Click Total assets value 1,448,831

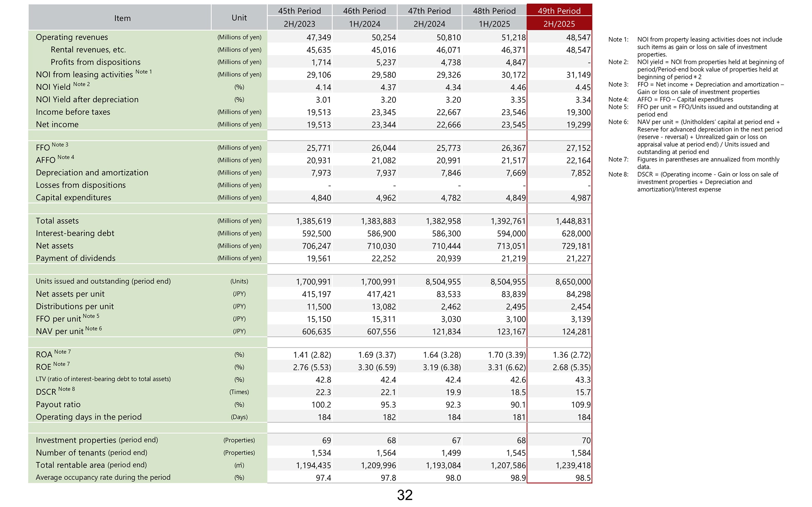pos(573,221)
